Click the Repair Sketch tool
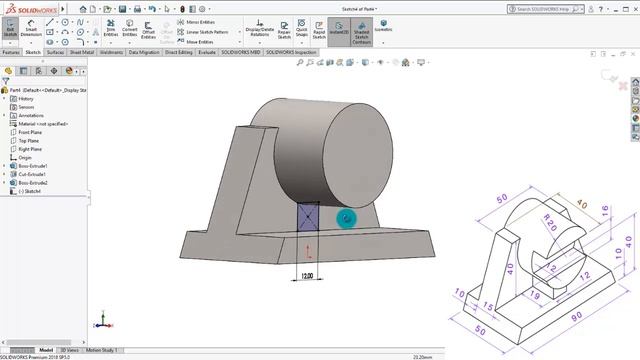Viewport: 640px width, 360px height. (284, 30)
